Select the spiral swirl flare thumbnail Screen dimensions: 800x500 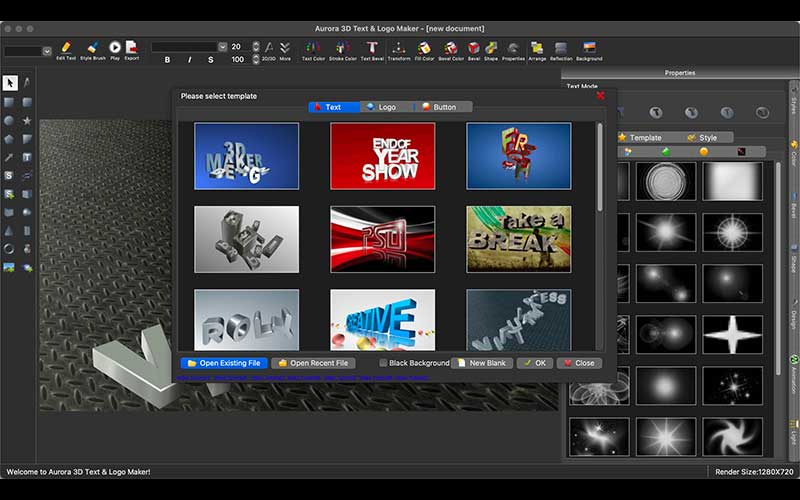click(732, 437)
